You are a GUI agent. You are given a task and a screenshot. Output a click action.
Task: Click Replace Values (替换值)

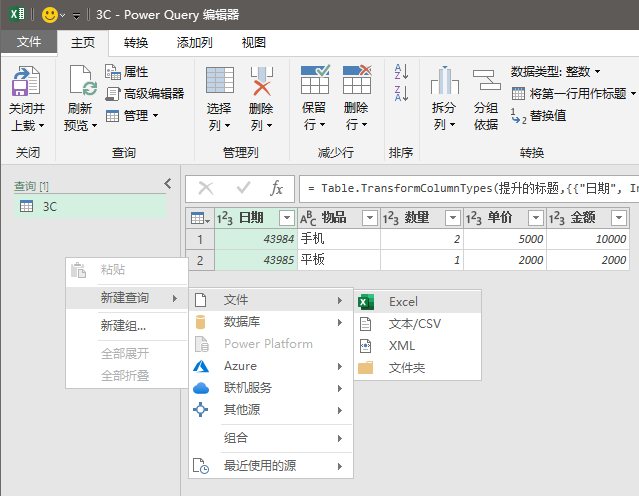point(538,116)
